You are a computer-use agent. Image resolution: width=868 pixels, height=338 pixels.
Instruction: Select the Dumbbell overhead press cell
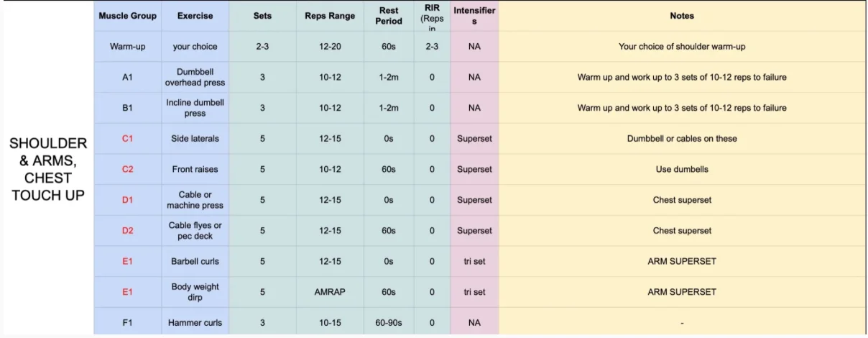(x=195, y=77)
